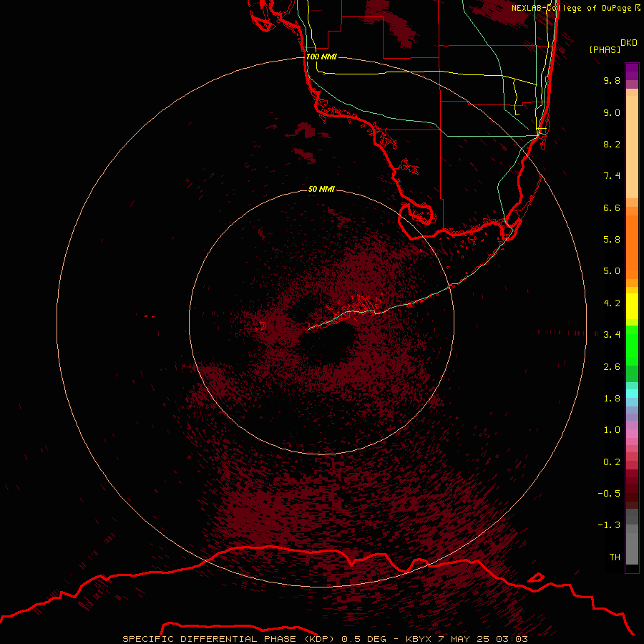Click the 'SPECIFIC DIFFERENTIAL PHASE (KDP)' caption text
The width and height of the screenshot is (644, 644).
(x=230, y=639)
